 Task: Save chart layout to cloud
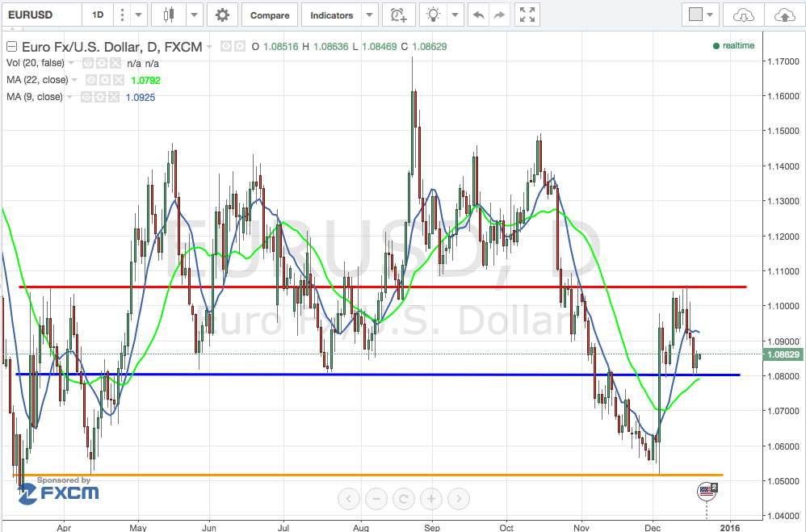pyautogui.click(x=783, y=15)
